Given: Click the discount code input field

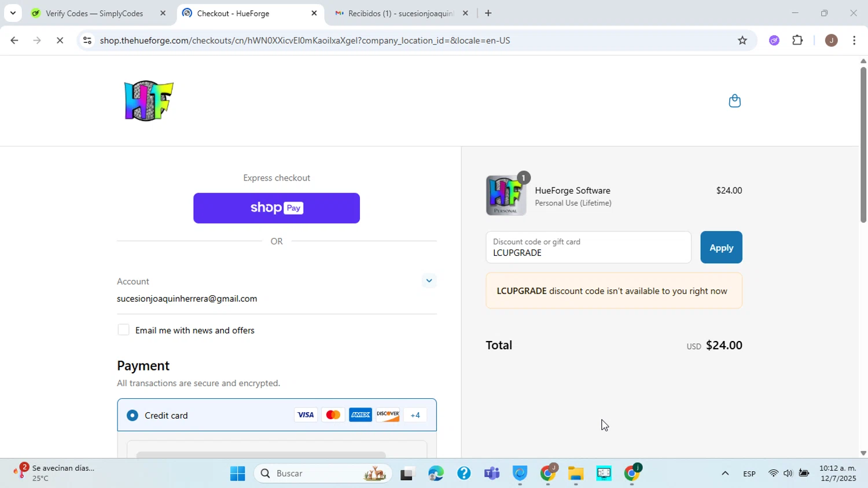Looking at the screenshot, I should (589, 247).
